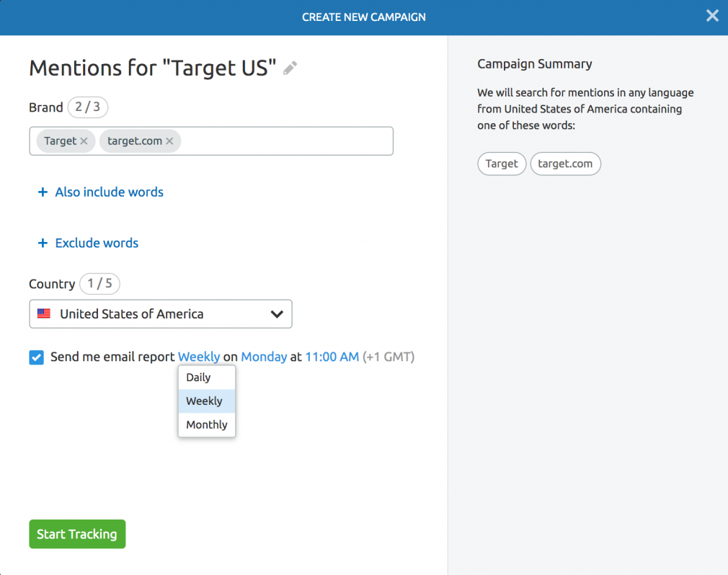Pick the Weekly option in the list

click(204, 401)
